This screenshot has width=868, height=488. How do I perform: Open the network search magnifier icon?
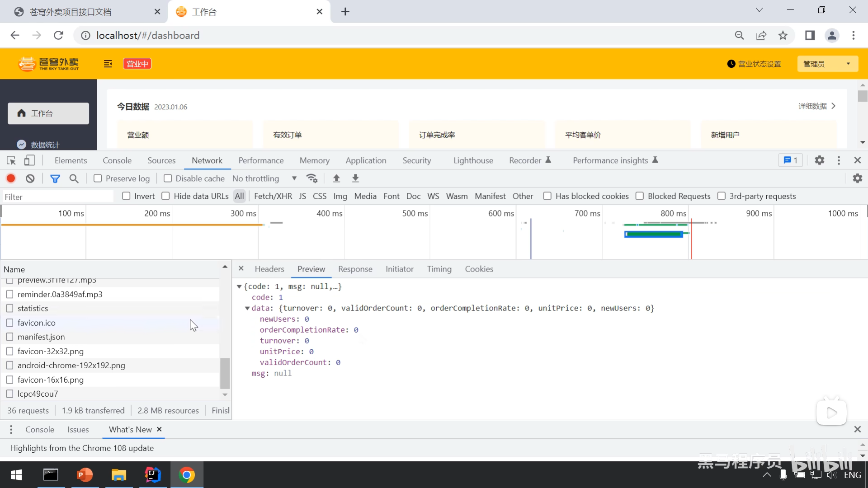(x=74, y=178)
